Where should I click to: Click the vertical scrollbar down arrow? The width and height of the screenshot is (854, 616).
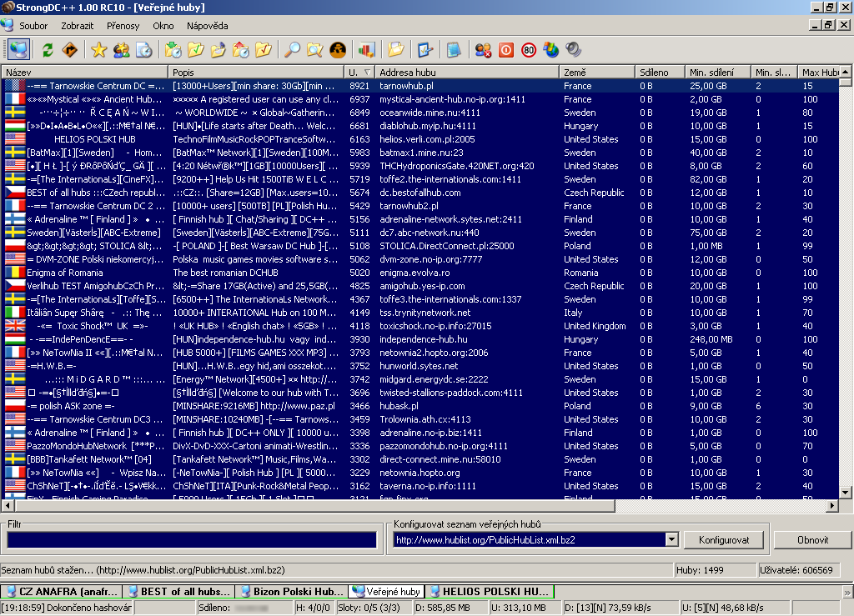[x=846, y=493]
